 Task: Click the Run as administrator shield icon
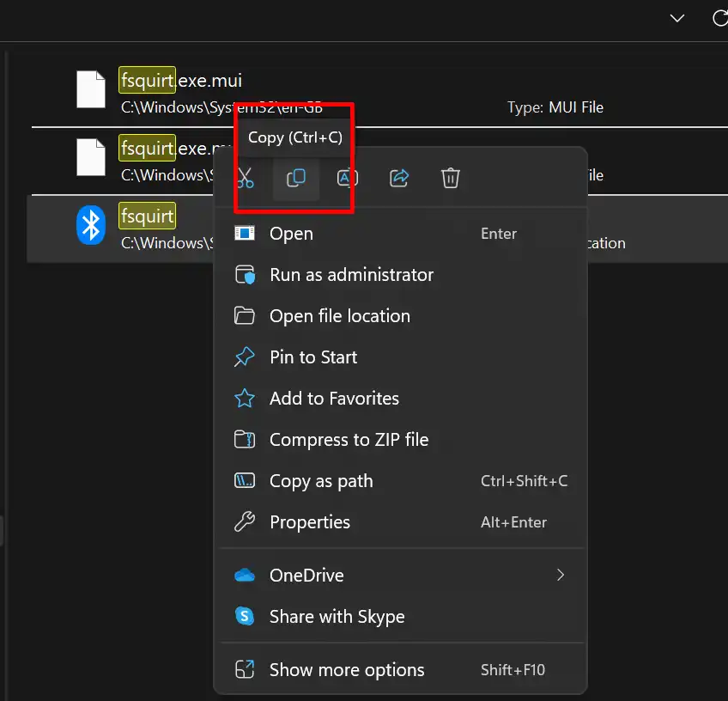(245, 275)
